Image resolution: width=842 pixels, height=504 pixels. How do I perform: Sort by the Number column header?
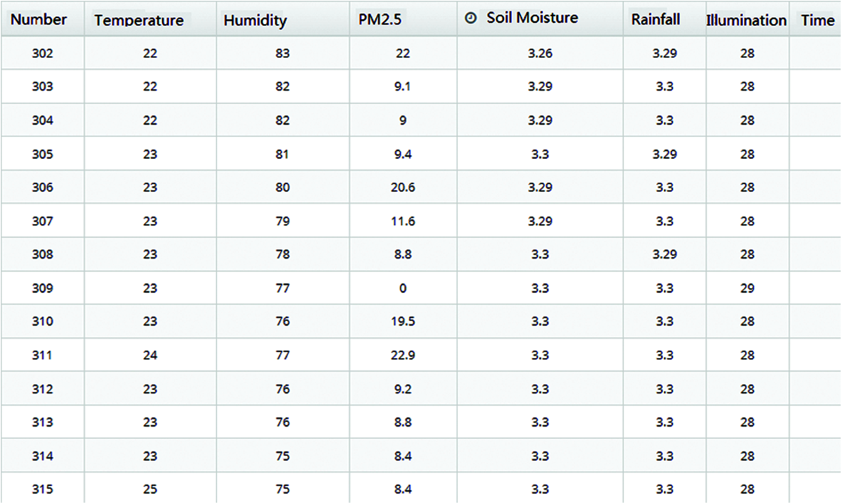tap(38, 19)
